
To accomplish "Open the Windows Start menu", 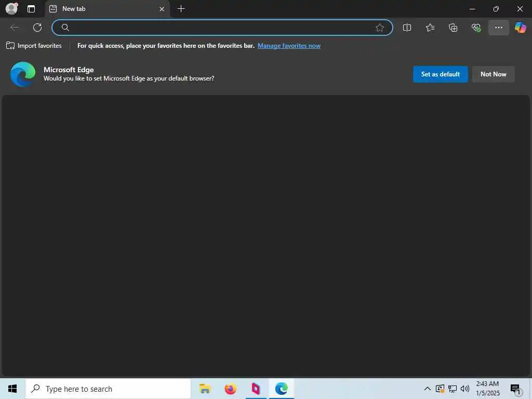I will pos(12,389).
